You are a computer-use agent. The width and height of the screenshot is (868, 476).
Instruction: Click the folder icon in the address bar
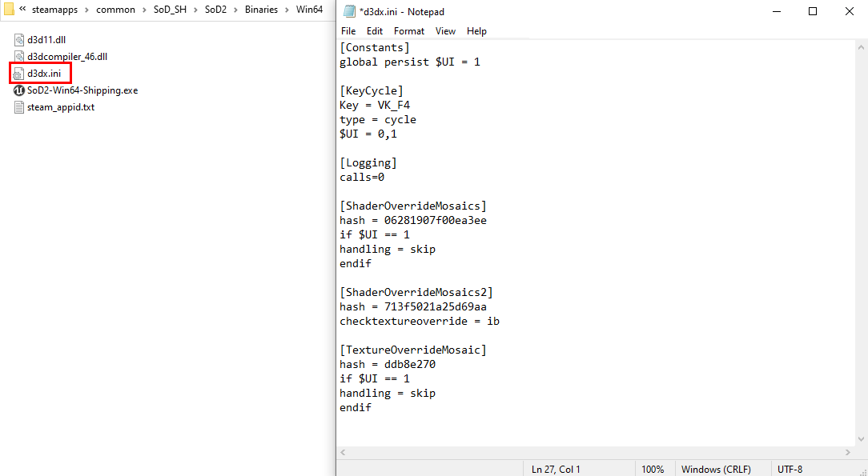coord(9,10)
